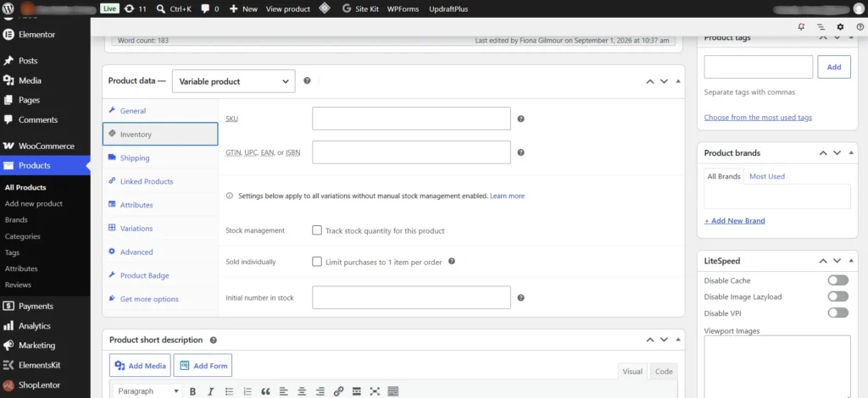Image resolution: width=868 pixels, height=398 pixels.
Task: Open the Attributes product data tab
Action: [x=160, y=205]
